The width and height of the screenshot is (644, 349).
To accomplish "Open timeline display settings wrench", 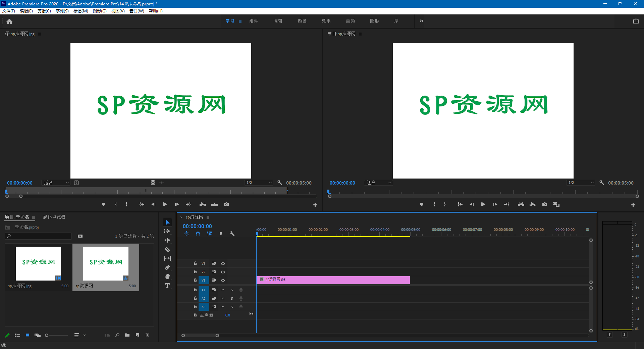I will 232,234.
